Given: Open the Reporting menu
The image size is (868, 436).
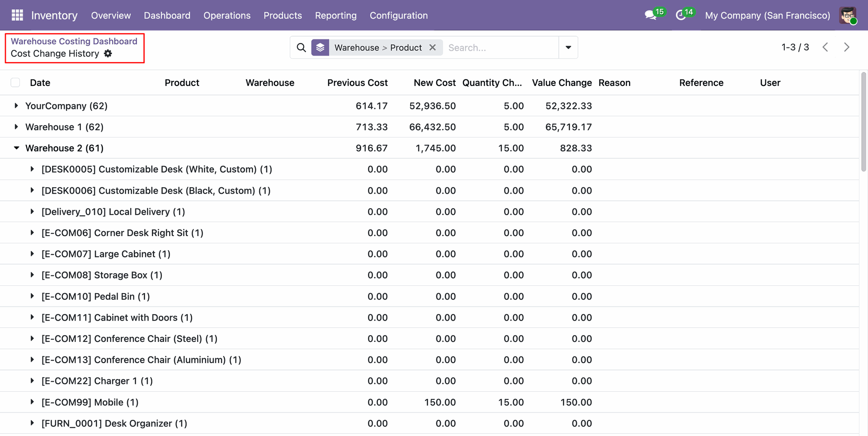Looking at the screenshot, I should [x=336, y=15].
